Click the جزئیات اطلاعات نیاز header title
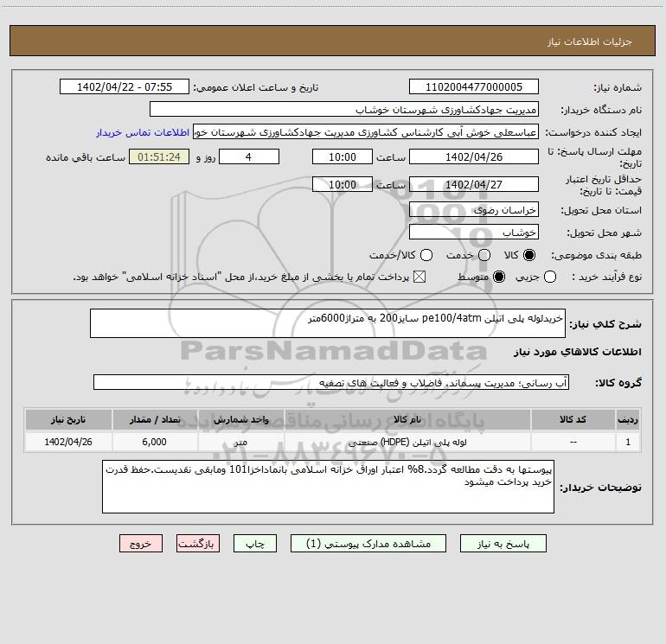 (x=590, y=41)
